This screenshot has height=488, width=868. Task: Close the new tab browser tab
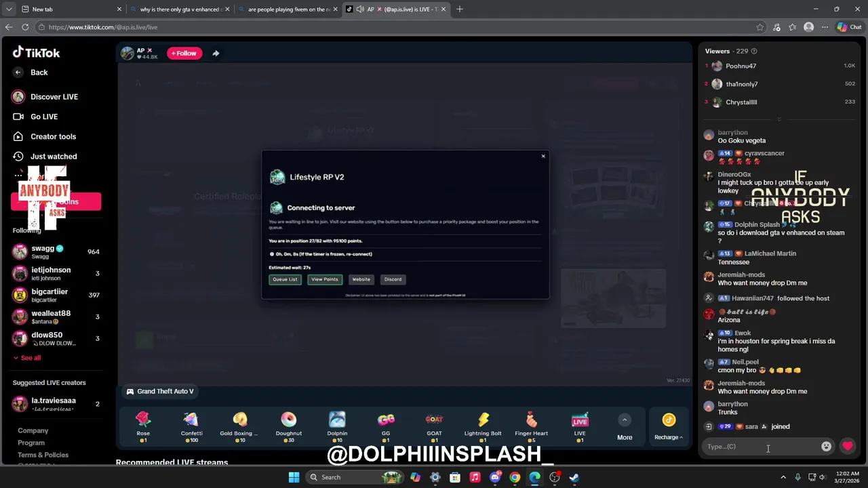coord(119,9)
